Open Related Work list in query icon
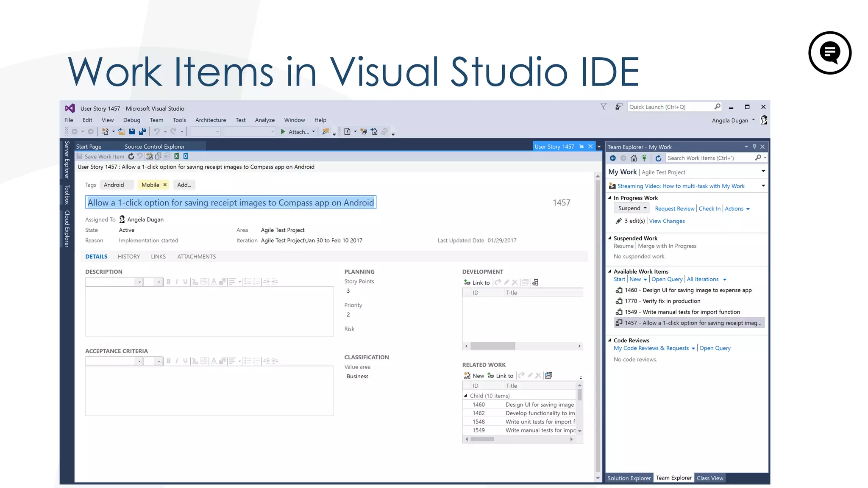The height and width of the screenshot is (488, 868). click(x=548, y=375)
